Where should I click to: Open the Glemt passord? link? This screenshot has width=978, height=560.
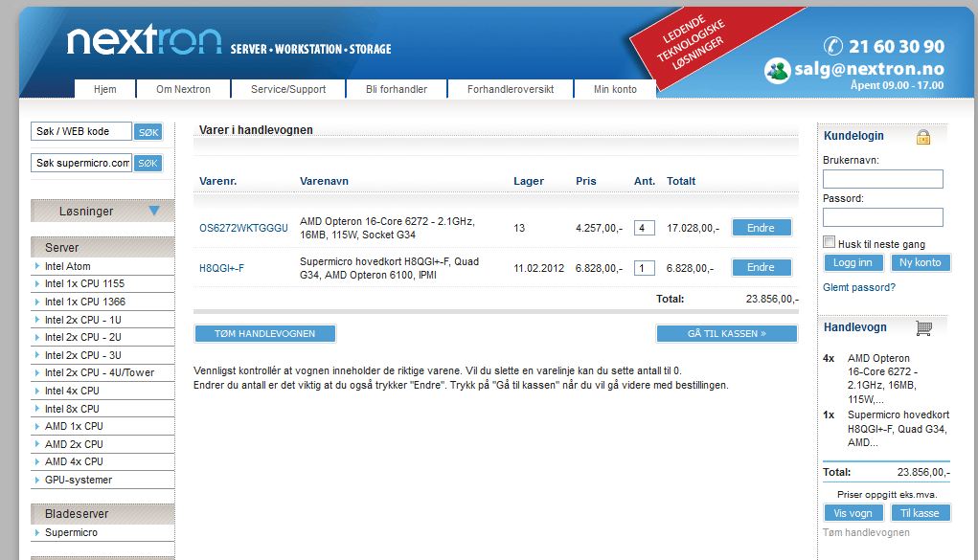point(859,287)
